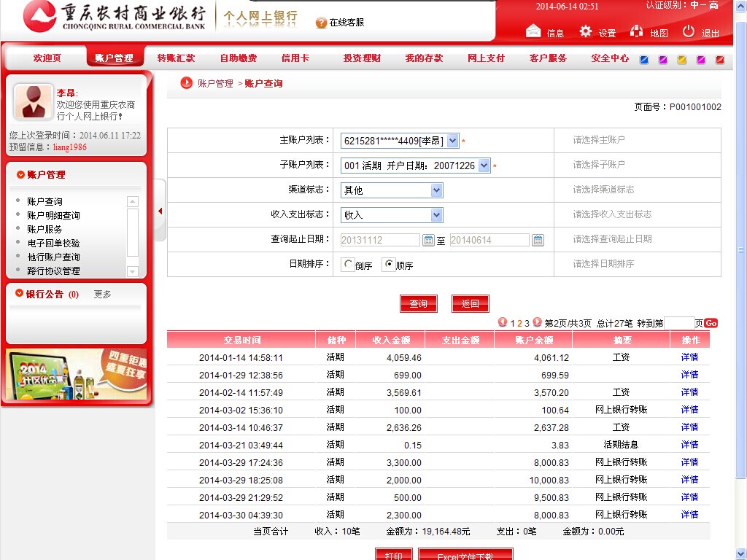Select 倒序 descending order radio button
This screenshot has width=747, height=560.
click(348, 265)
